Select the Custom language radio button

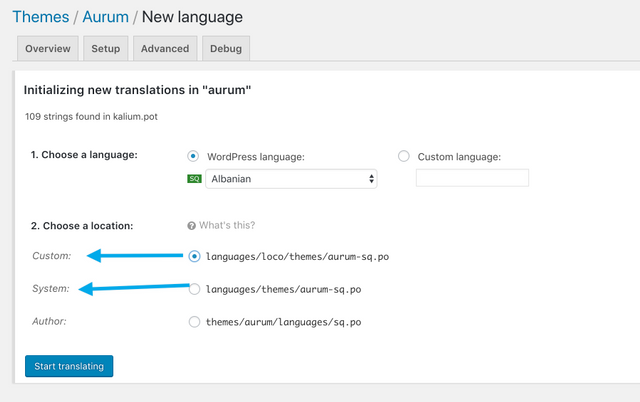click(x=404, y=156)
